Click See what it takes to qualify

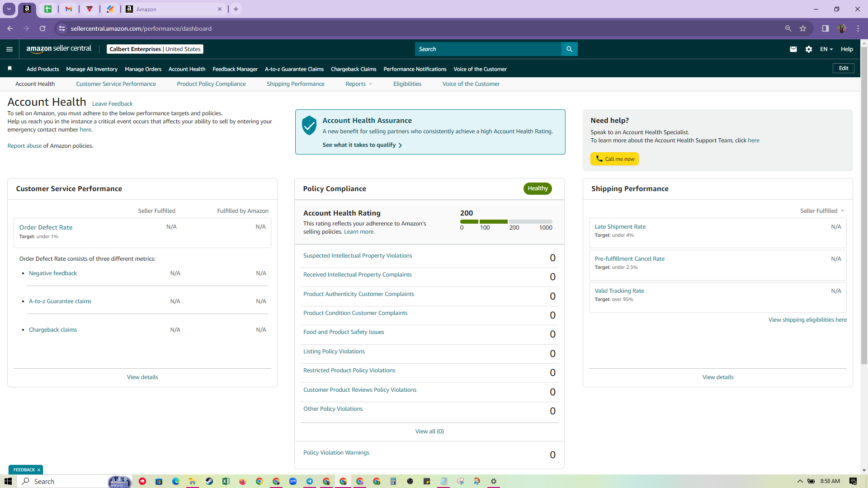362,145
